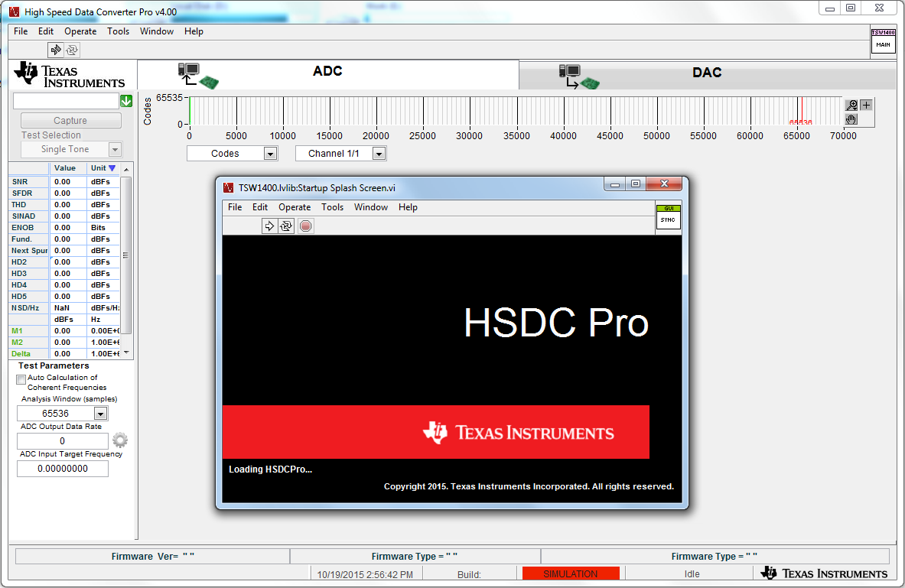Open the Tools menu in main window

[x=119, y=31]
